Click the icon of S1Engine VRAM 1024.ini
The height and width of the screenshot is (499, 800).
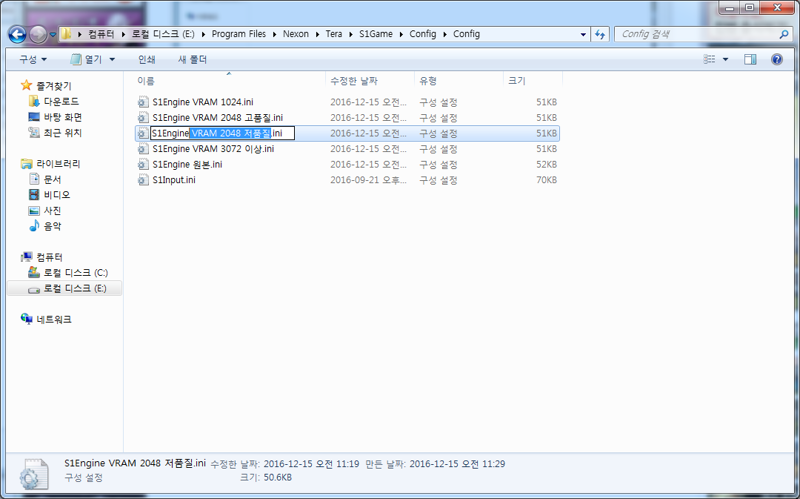(143, 103)
